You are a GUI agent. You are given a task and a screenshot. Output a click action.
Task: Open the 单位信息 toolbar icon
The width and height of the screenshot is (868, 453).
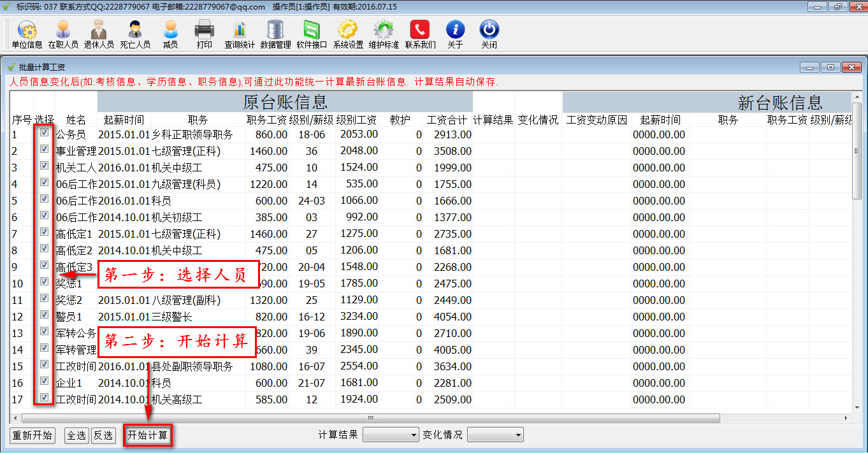(x=27, y=34)
